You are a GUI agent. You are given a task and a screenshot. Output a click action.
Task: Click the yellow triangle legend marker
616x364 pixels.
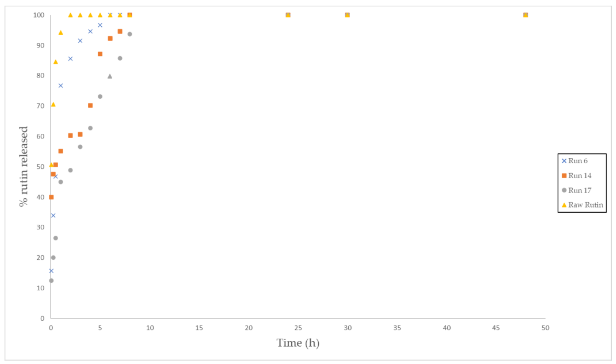tap(564, 205)
